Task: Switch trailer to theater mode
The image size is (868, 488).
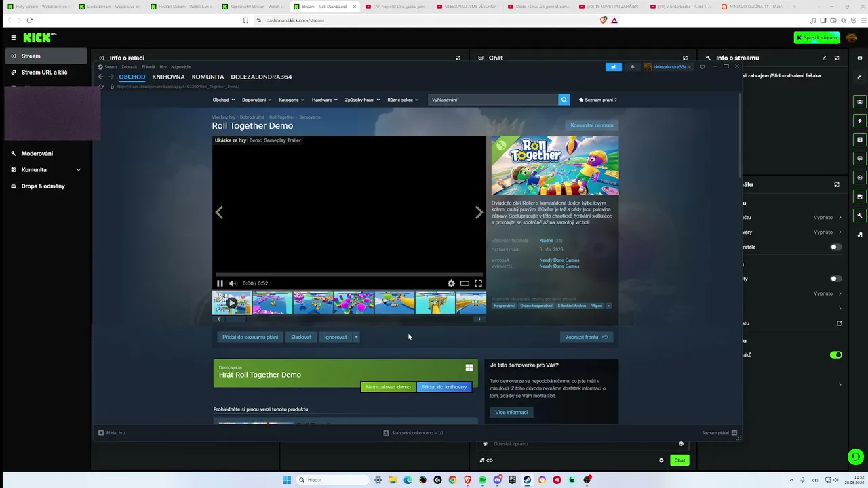Action: coord(465,283)
